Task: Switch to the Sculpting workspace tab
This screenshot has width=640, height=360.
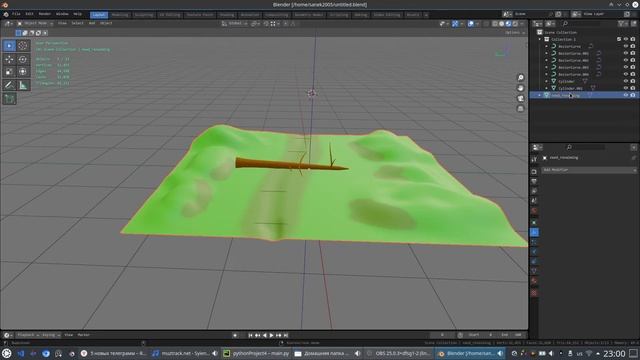Action: click(144, 15)
